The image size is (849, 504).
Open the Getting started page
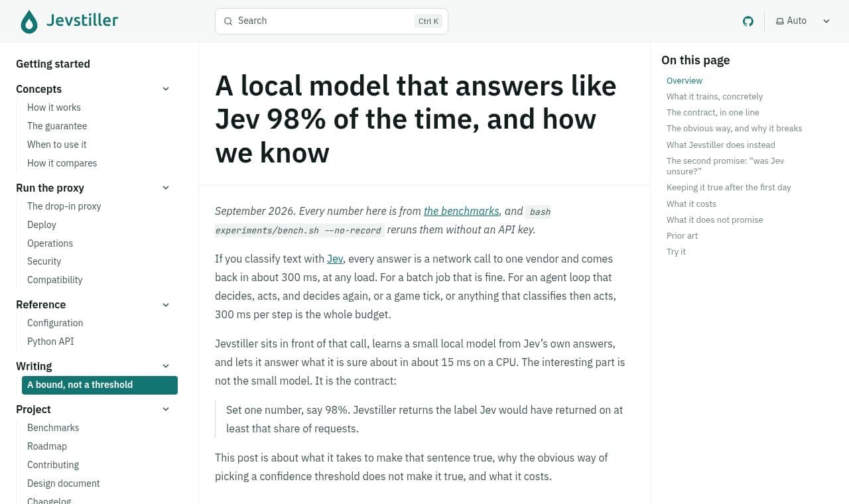click(x=53, y=64)
